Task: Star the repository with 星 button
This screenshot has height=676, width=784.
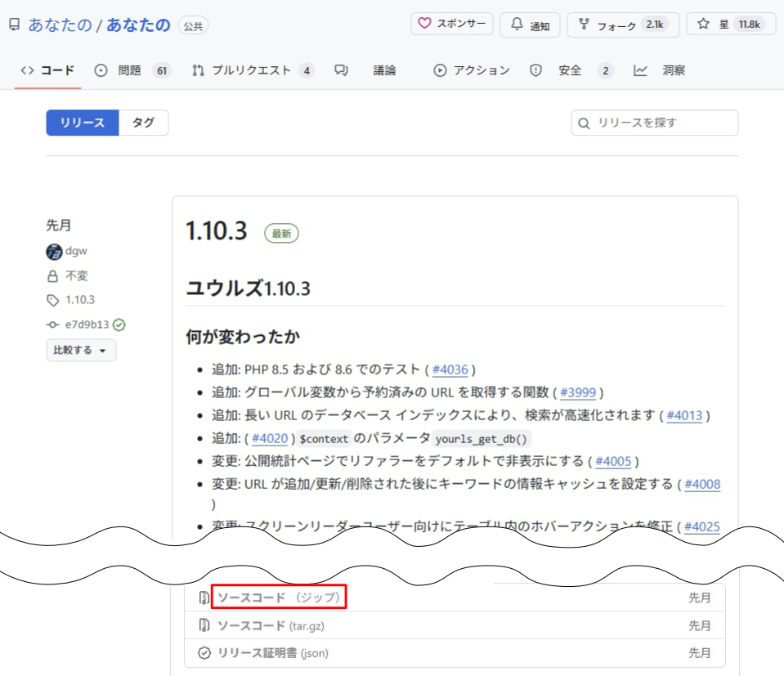Action: tap(730, 25)
